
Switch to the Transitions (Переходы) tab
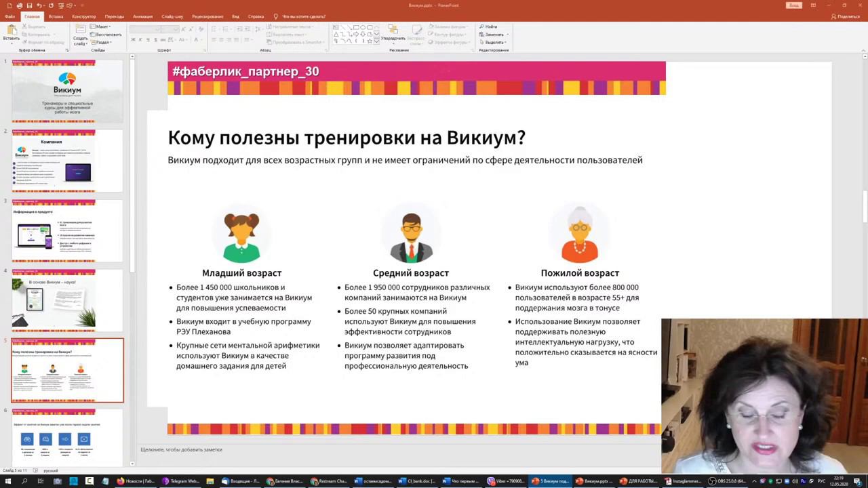[114, 16]
